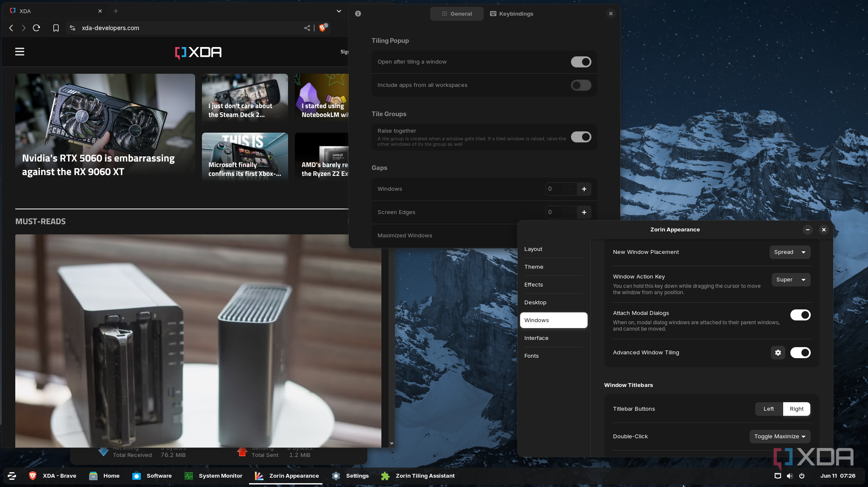Open site settings icon beside the URL
Viewport: 868px width, 487px height.
[x=73, y=28]
